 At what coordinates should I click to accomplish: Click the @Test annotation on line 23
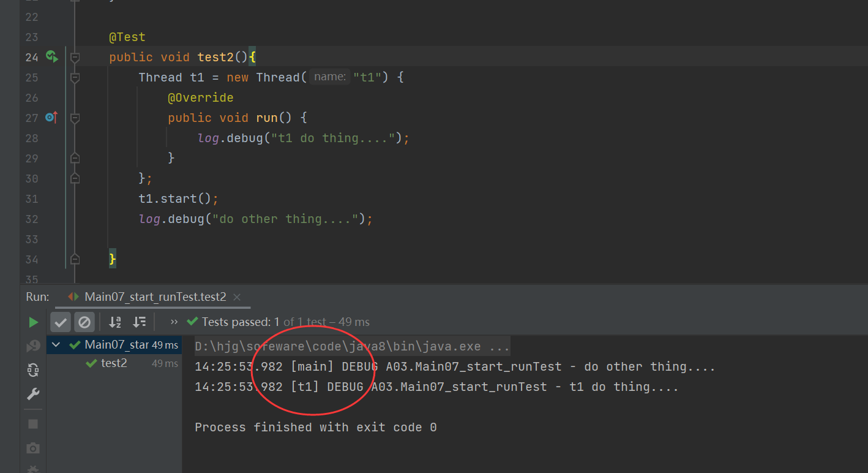click(127, 37)
